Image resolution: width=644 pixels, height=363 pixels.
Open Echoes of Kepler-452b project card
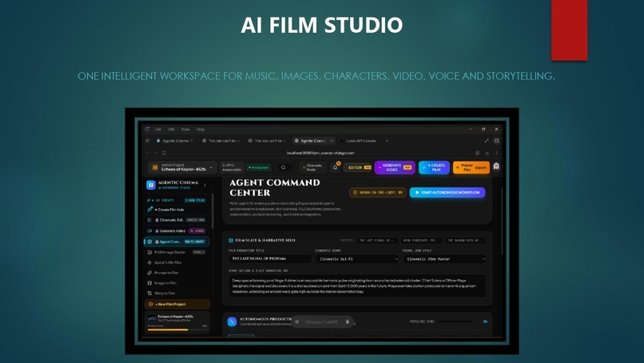[177, 322]
